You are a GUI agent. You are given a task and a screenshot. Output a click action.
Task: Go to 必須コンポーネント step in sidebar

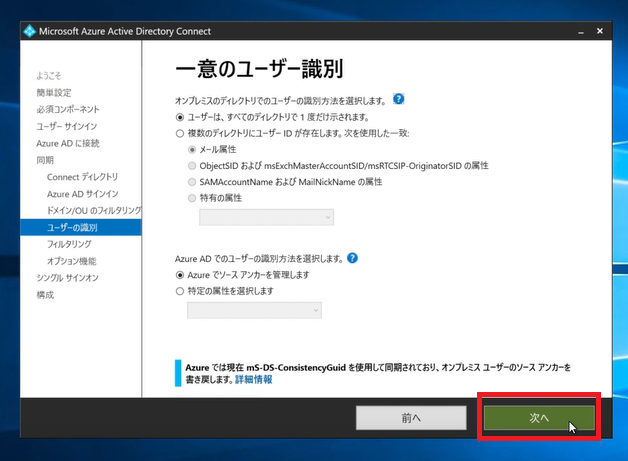point(68,109)
